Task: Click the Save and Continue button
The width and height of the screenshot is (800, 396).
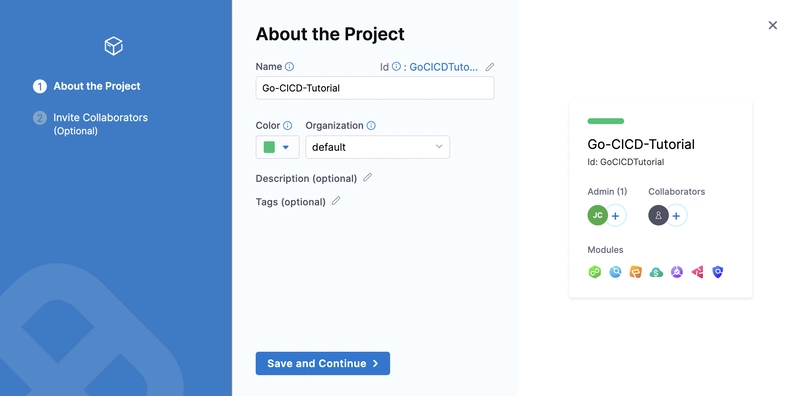Action: point(322,363)
